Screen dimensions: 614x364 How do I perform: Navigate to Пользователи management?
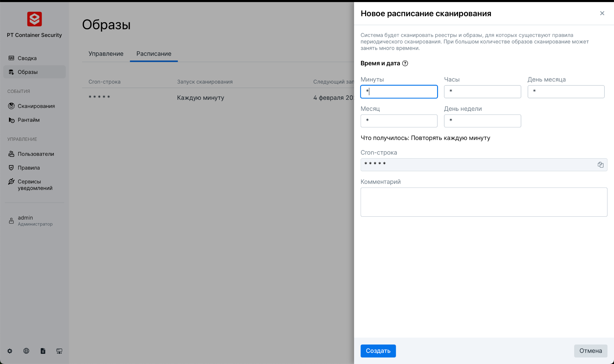pyautogui.click(x=36, y=154)
